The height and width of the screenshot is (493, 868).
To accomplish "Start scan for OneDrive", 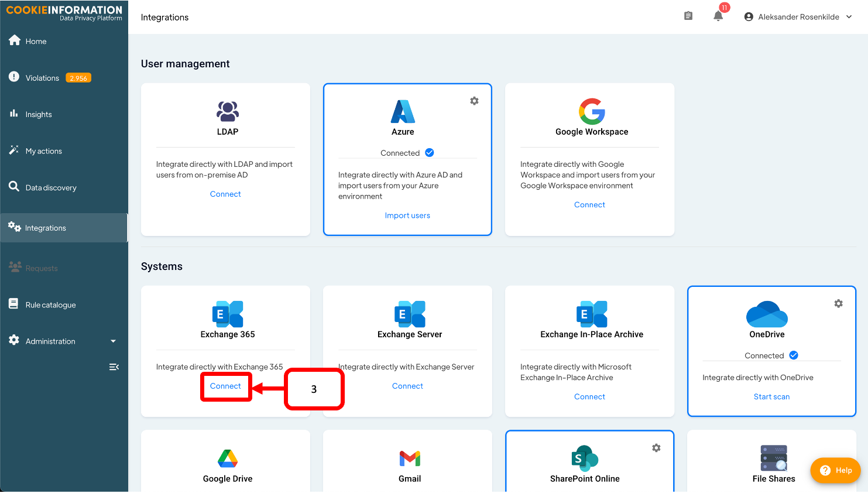I will coord(771,397).
